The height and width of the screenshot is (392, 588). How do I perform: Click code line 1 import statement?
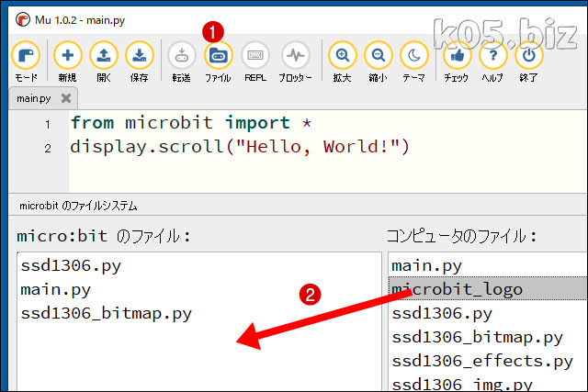[191, 123]
